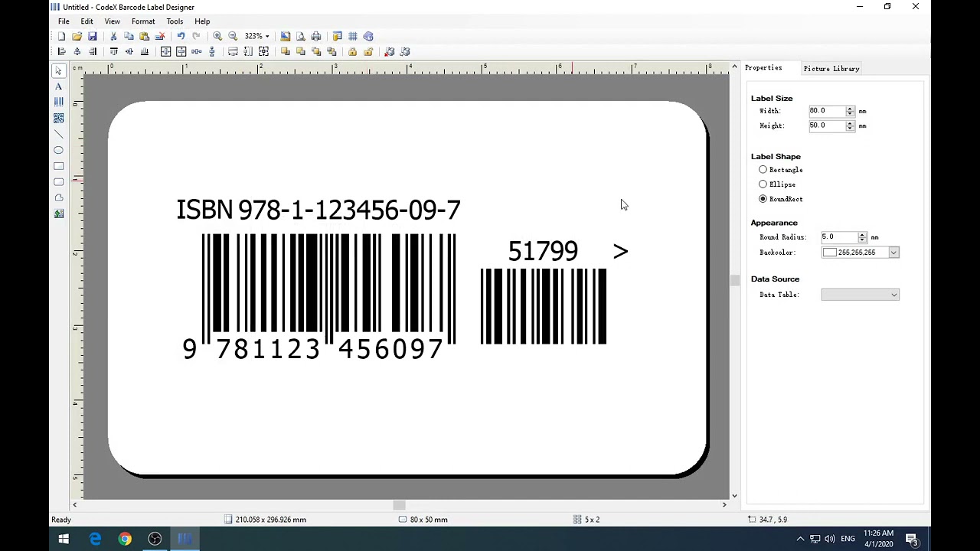Open the Format menu
This screenshot has height=551, width=980.
coord(143,21)
